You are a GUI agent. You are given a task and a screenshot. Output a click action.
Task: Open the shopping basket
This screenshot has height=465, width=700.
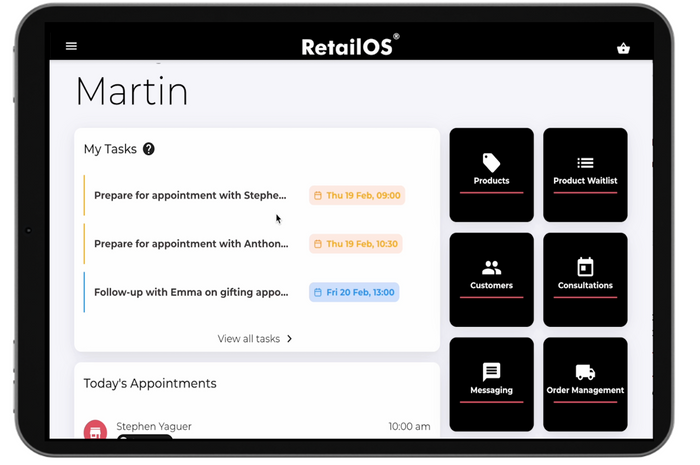623,48
